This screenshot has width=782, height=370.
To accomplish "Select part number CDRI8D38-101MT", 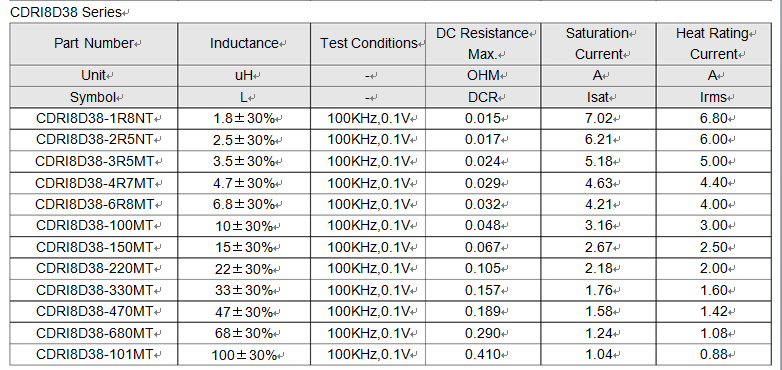I will point(94,355).
